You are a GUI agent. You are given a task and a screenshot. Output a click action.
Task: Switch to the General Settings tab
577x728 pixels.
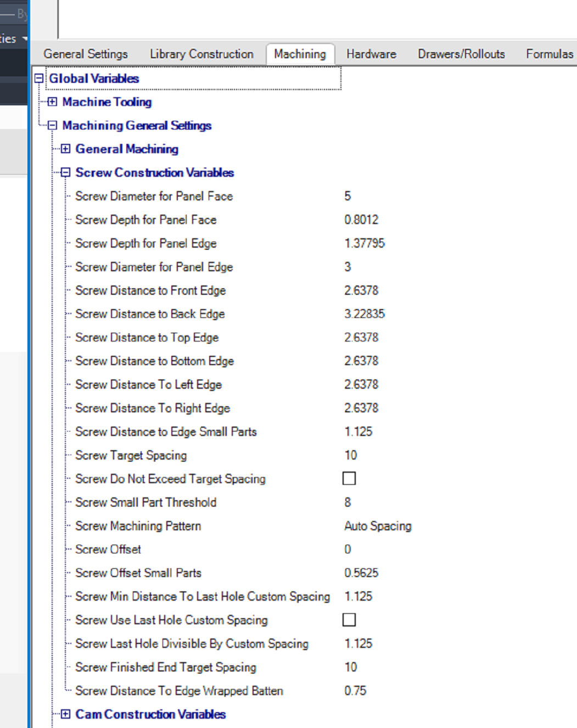tap(86, 54)
